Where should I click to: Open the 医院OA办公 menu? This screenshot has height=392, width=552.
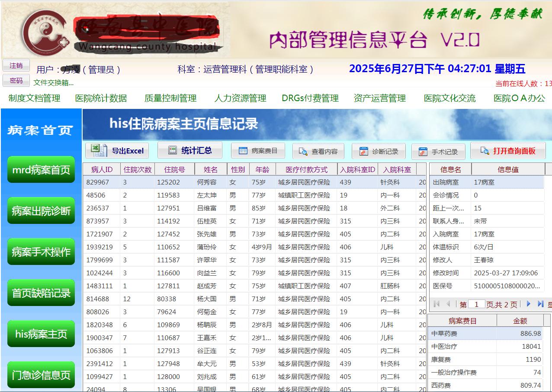coord(520,98)
